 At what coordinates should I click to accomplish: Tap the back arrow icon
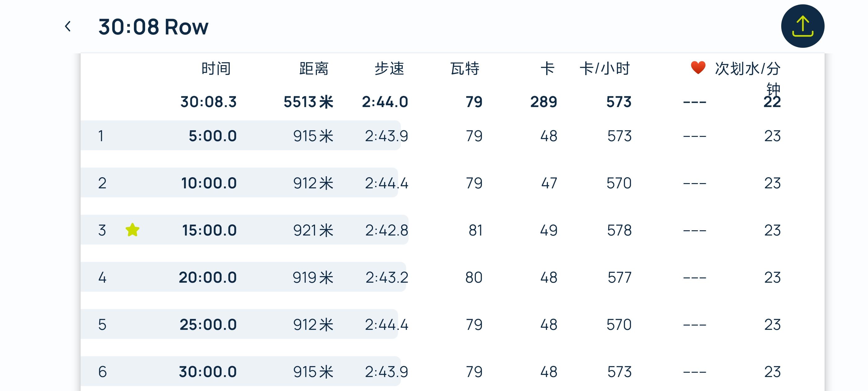[68, 26]
